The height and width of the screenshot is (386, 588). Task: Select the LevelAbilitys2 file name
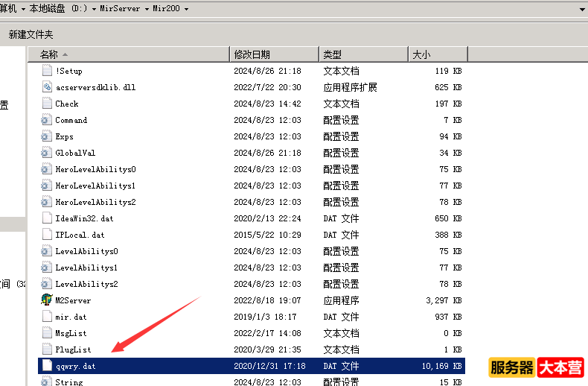[x=86, y=284]
